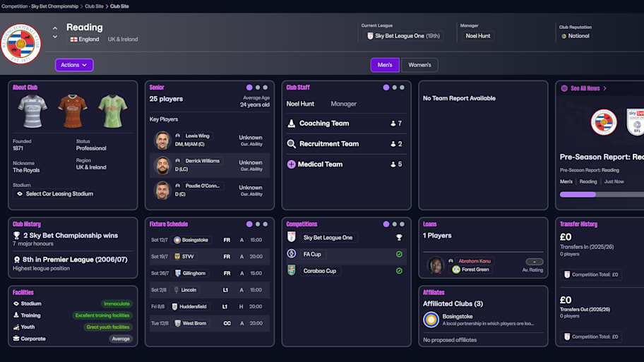
Task: Switch to Women's team view
Action: 419,65
